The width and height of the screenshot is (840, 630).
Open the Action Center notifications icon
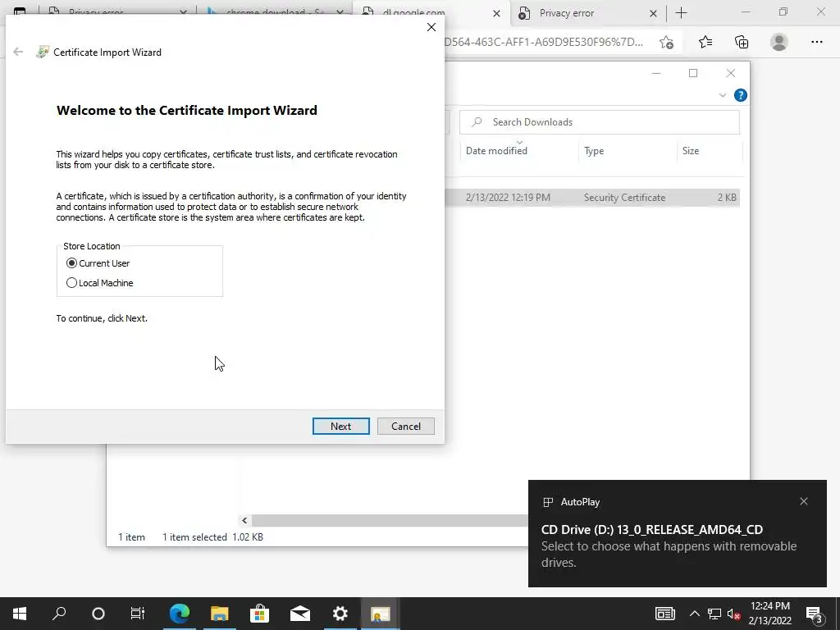[815, 614]
